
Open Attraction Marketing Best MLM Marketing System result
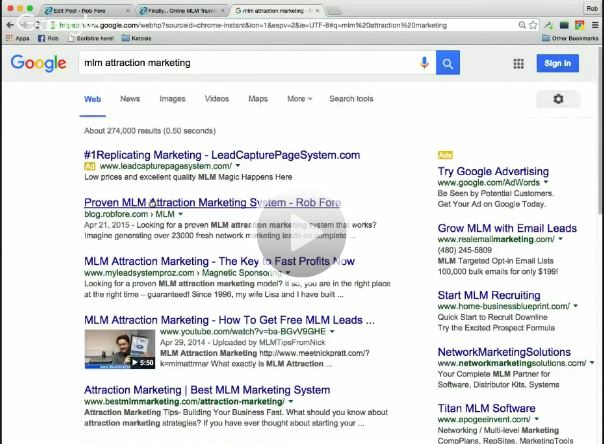click(207, 390)
